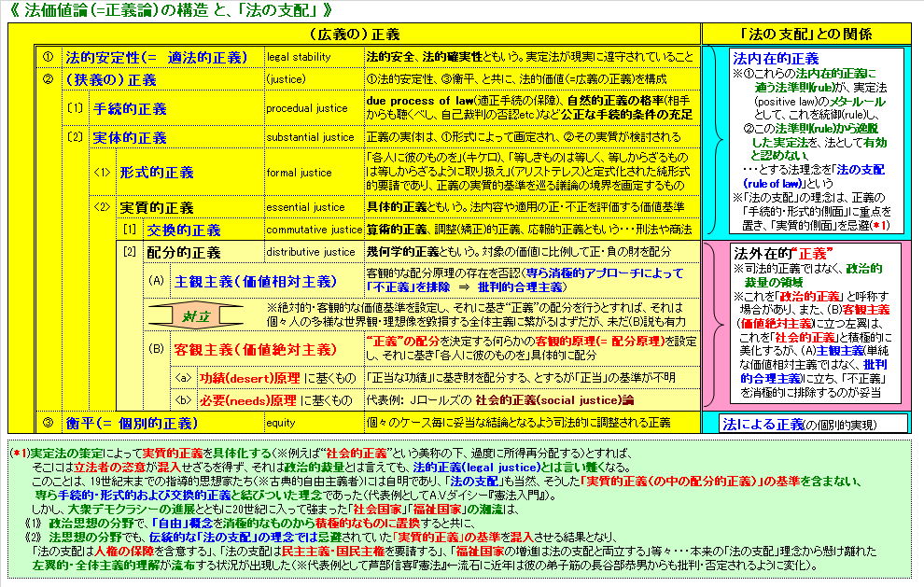924x587 pixels.
Task: Click the footnote line starting '左翼的・全体主義的理解が流布'
Action: [x=425, y=566]
